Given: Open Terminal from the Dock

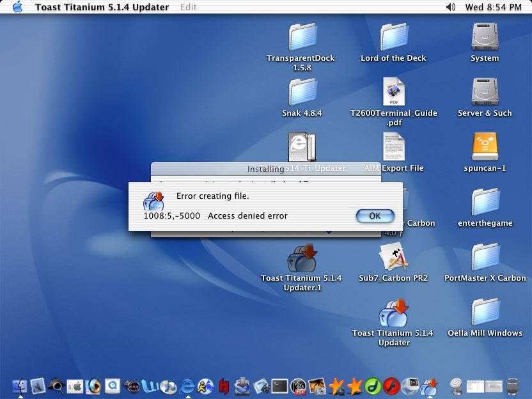Looking at the screenshot, I should click(x=280, y=386).
